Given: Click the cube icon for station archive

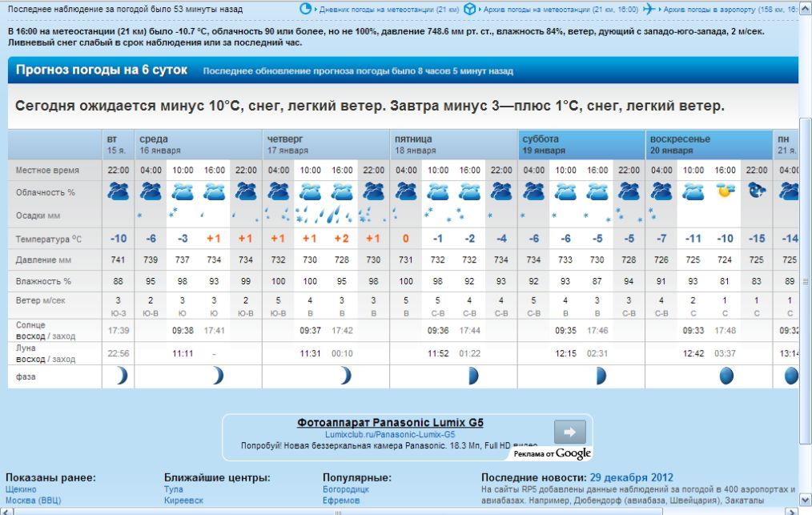Looking at the screenshot, I should [470, 9].
